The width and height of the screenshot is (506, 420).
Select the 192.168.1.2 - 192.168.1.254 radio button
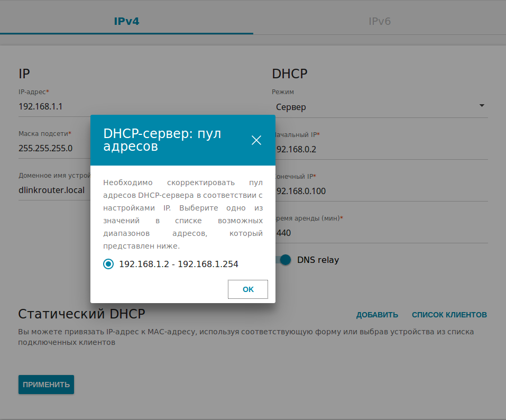pos(108,264)
